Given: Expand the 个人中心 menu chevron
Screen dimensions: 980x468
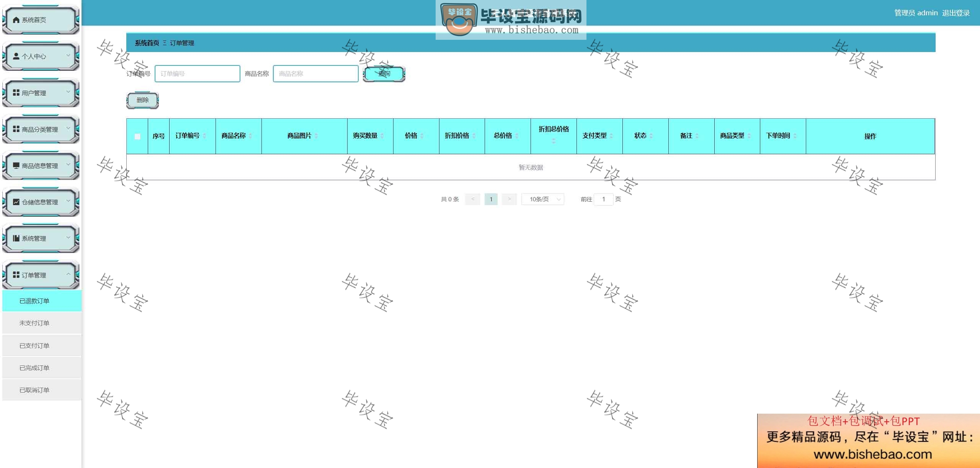Looking at the screenshot, I should click(x=68, y=55).
